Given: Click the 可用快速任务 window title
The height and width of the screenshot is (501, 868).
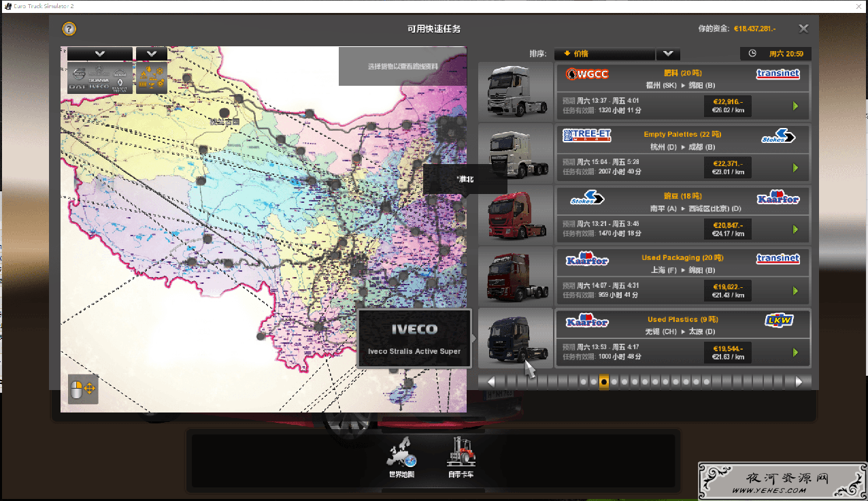Looking at the screenshot, I should [x=434, y=29].
